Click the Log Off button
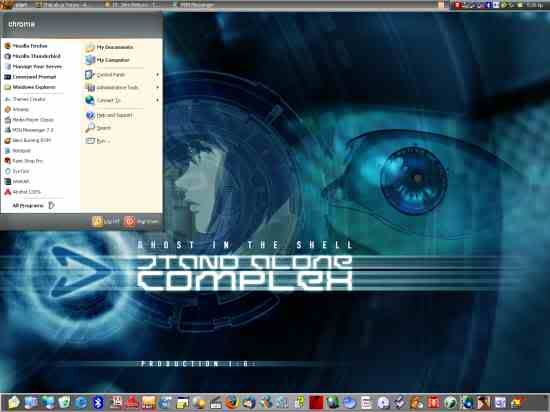 pyautogui.click(x=106, y=221)
